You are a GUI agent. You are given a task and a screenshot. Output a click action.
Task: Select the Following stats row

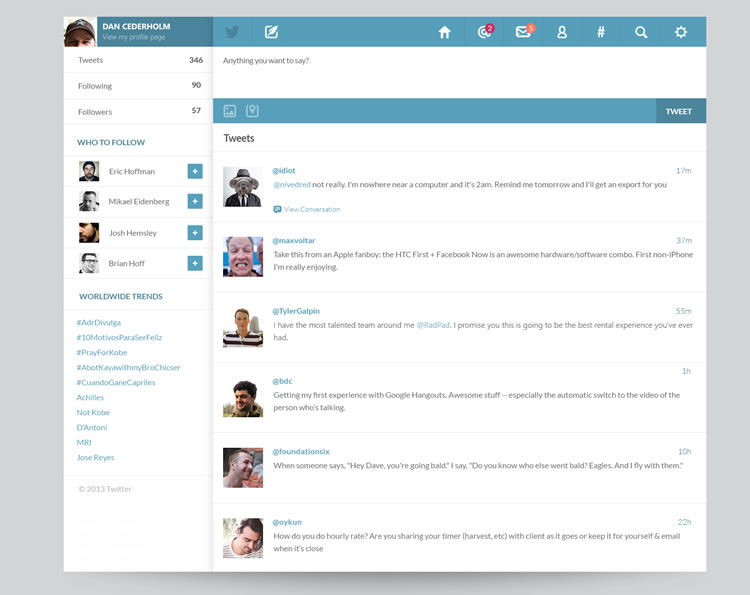click(x=138, y=86)
